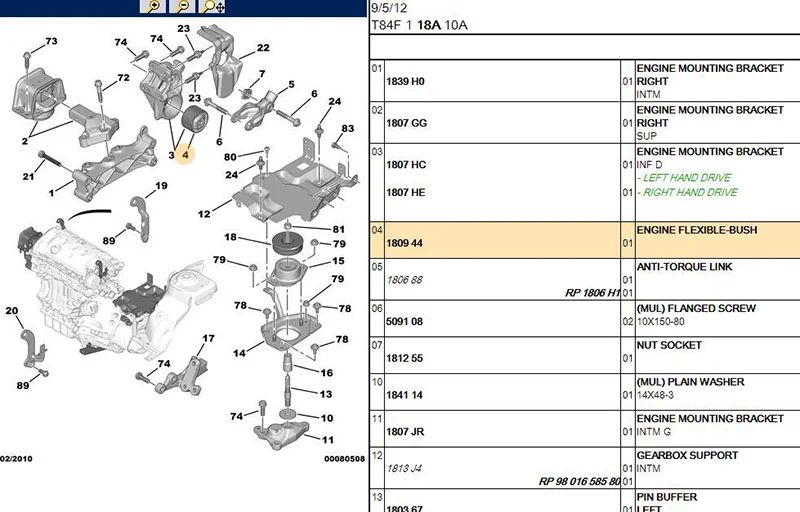Click replacement reference RP 98 016 585 80

tap(580, 481)
